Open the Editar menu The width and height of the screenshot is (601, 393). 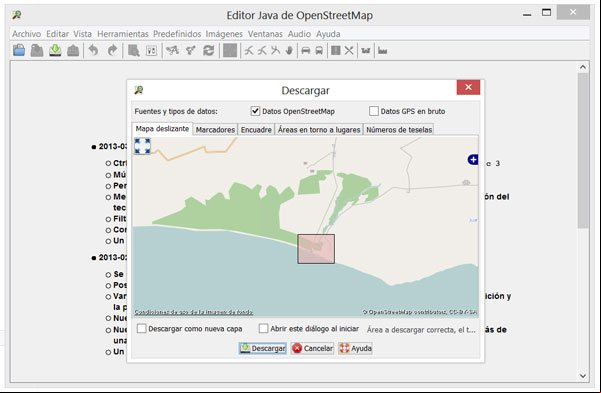click(x=57, y=34)
